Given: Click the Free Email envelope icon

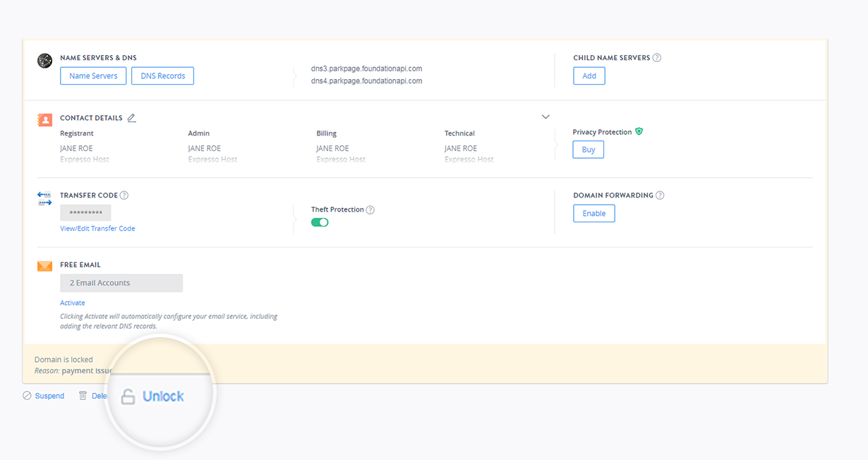Looking at the screenshot, I should (x=45, y=266).
